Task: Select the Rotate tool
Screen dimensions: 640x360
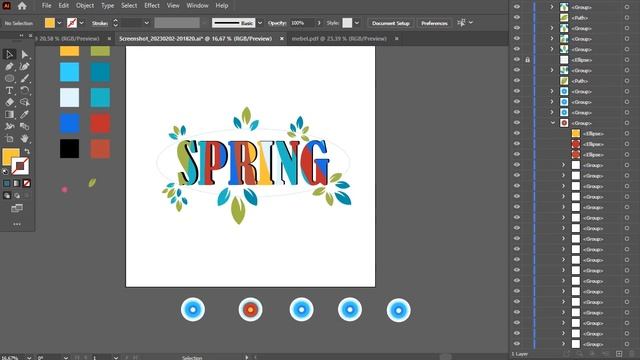Action: coord(24,90)
